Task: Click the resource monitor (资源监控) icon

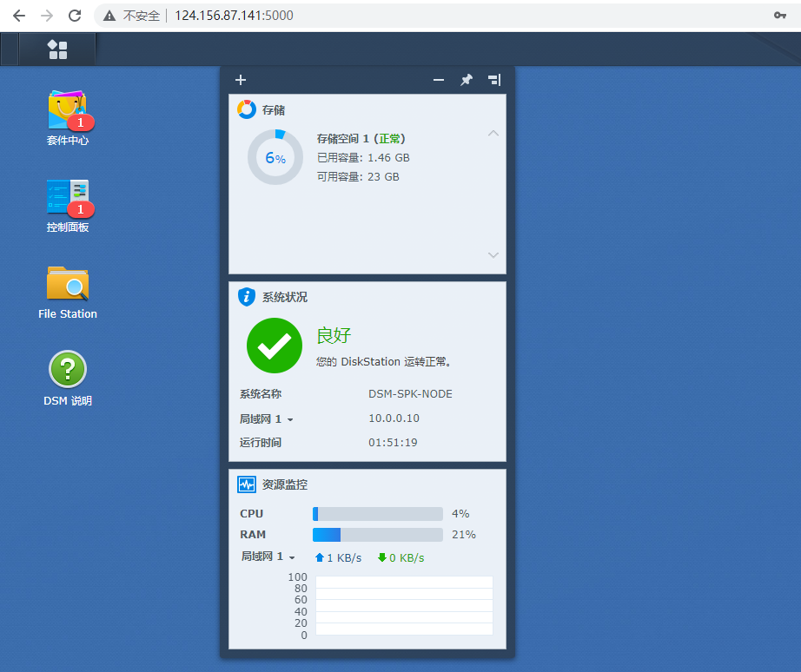Action: pos(247,484)
